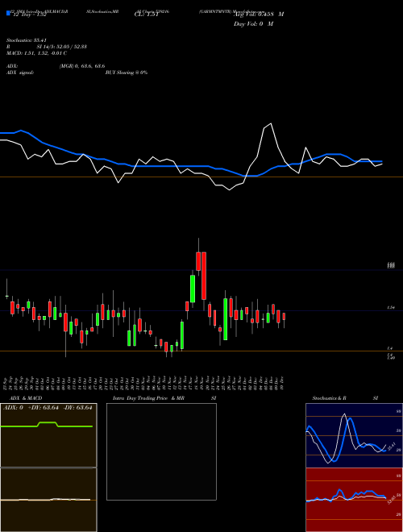Click the last red candlestick on the price chart
The image size is (403, 532).
[284, 317]
